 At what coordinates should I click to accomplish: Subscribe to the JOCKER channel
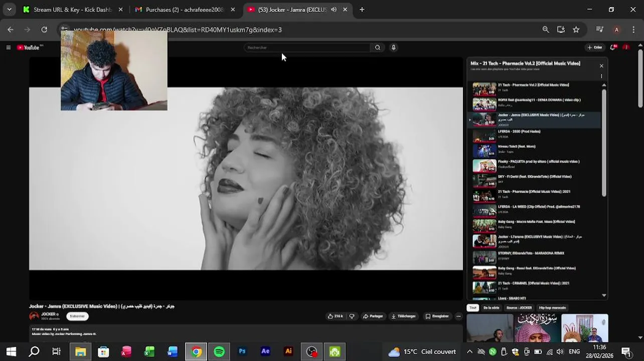(x=77, y=316)
